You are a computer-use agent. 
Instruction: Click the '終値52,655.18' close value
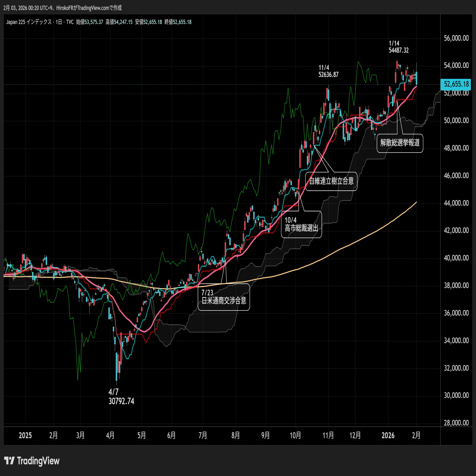[x=178, y=22]
